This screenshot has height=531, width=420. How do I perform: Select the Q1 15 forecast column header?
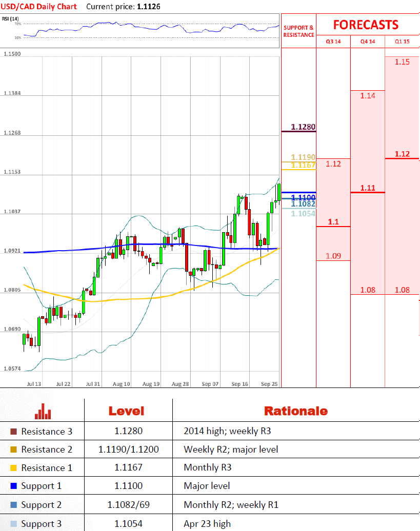point(402,42)
